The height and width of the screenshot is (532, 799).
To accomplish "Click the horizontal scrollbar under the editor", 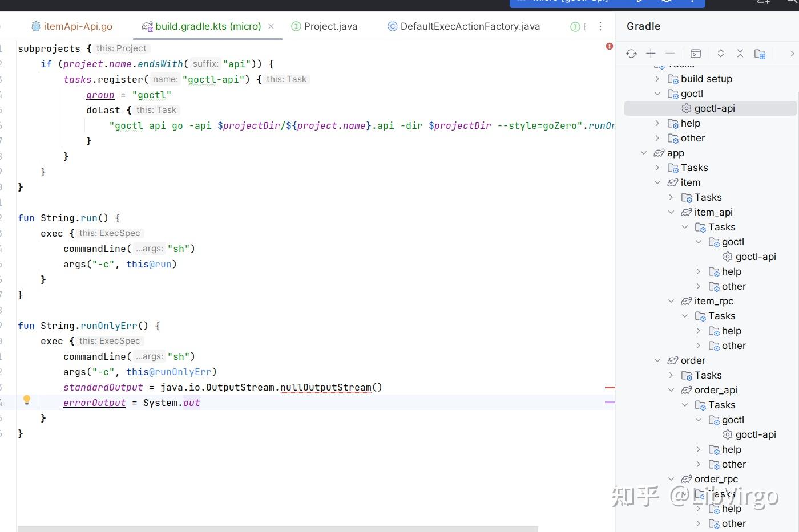I will [278, 529].
